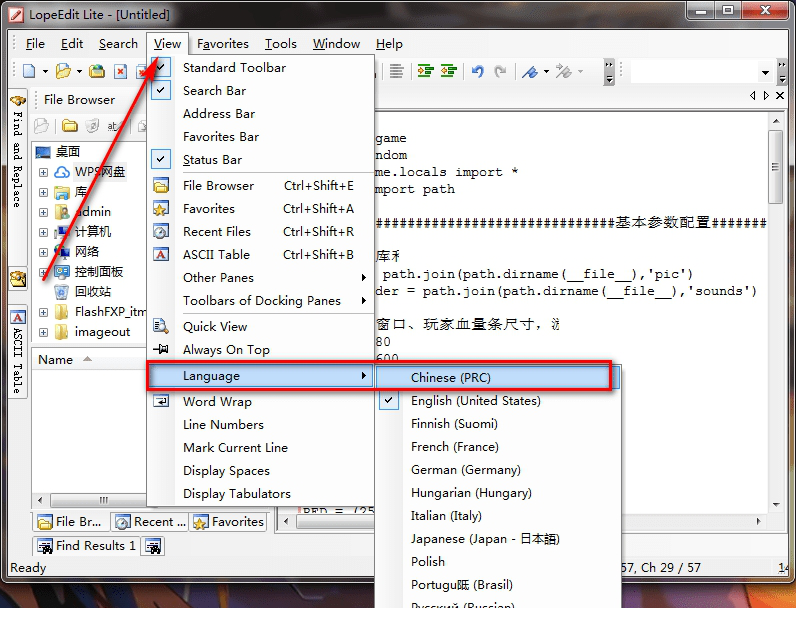
Task: Open the File menu
Action: 35,44
